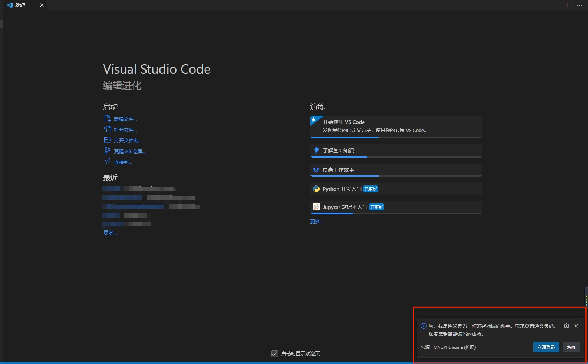Open the more actions ellipsis menu
The width and height of the screenshot is (588, 364).
point(579,5)
